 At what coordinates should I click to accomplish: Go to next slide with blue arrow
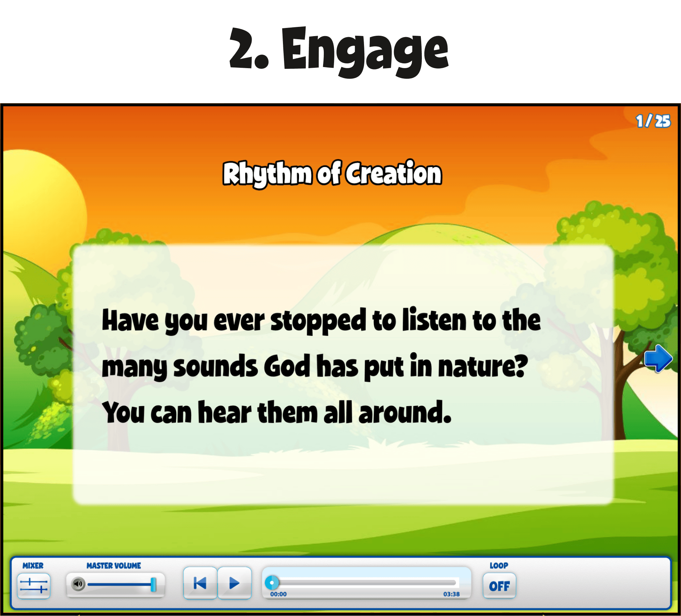coord(658,358)
